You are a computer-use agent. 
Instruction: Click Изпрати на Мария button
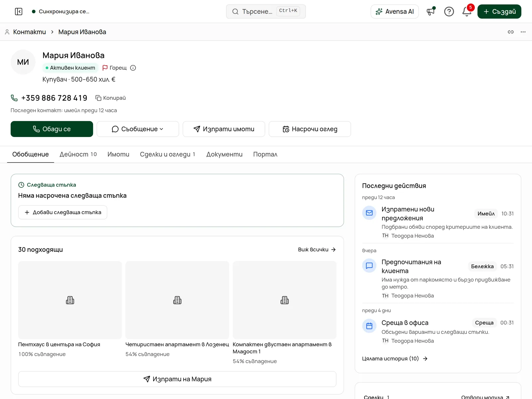click(177, 379)
